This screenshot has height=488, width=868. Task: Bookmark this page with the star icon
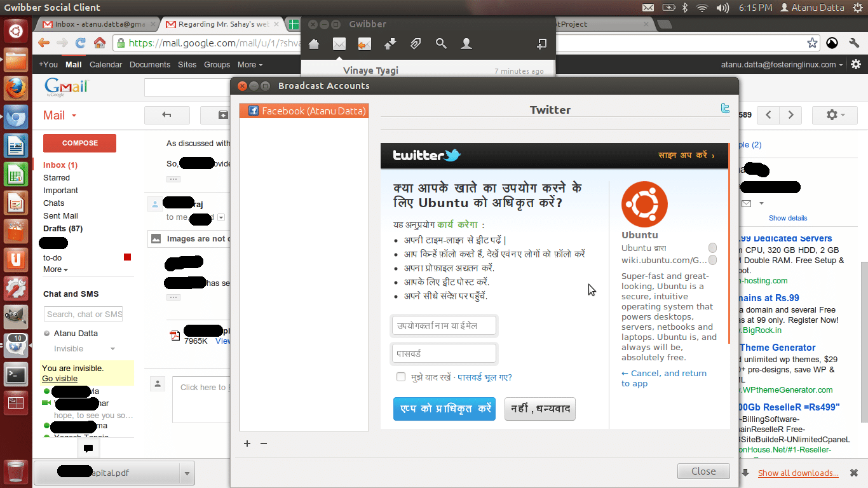tap(812, 43)
